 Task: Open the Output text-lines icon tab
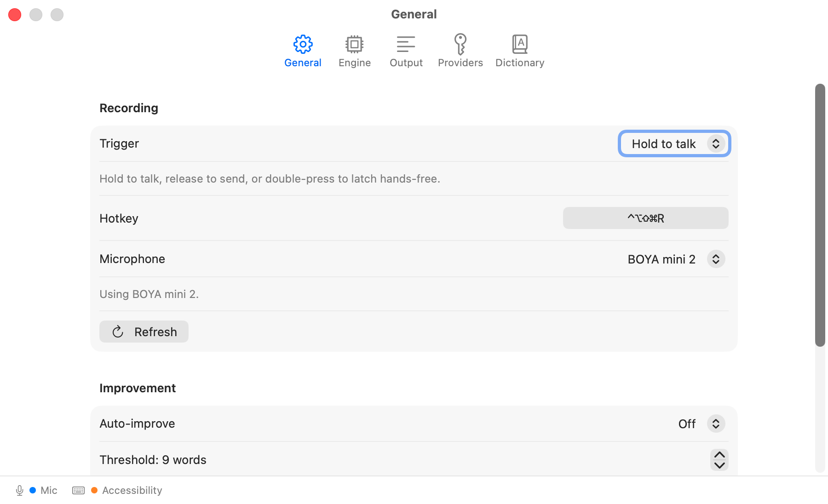point(406,44)
